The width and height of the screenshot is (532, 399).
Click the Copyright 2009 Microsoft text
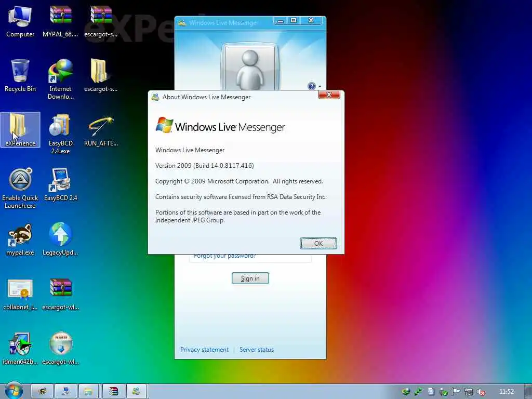click(239, 181)
